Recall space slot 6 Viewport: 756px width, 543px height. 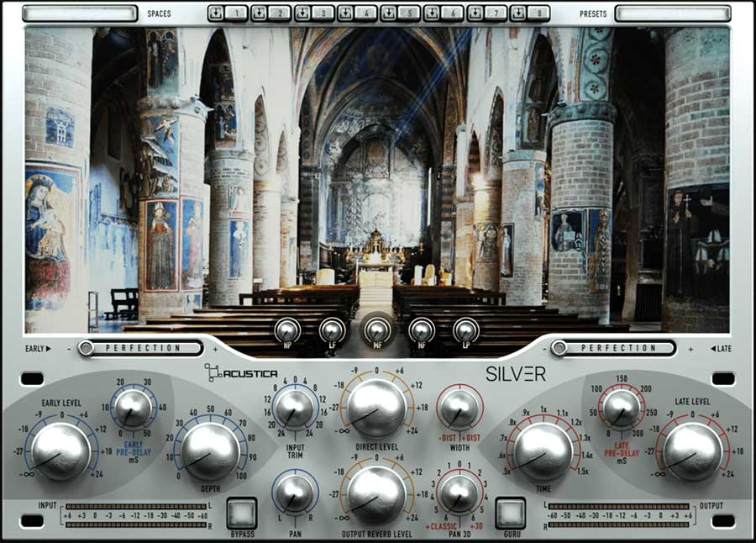click(452, 13)
